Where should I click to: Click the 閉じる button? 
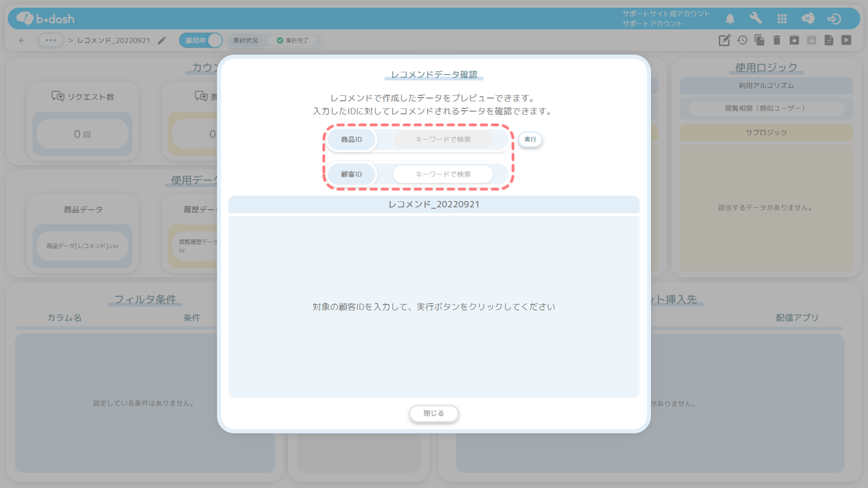point(434,413)
